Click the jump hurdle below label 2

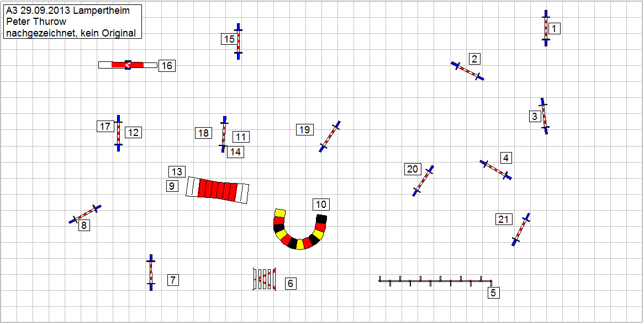pyautogui.click(x=467, y=71)
